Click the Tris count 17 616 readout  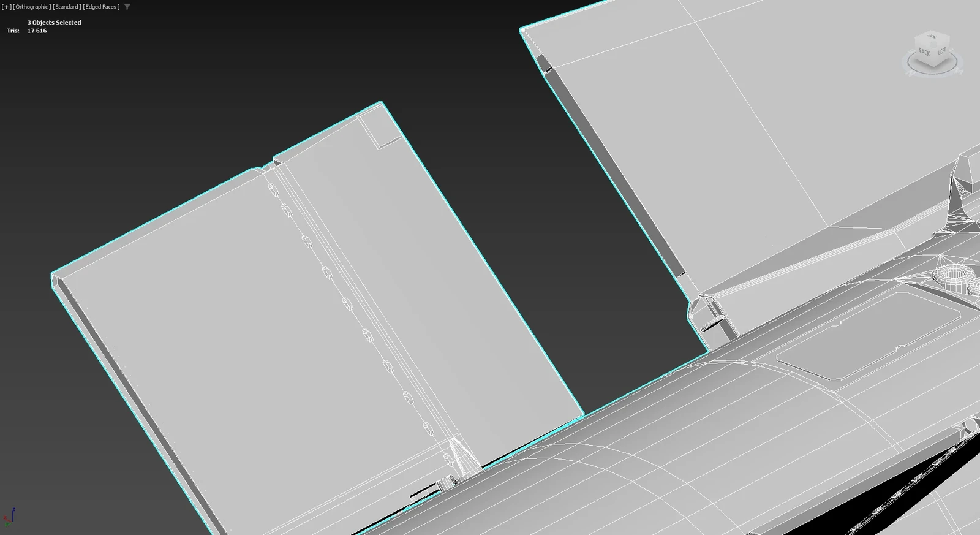pyautogui.click(x=37, y=31)
